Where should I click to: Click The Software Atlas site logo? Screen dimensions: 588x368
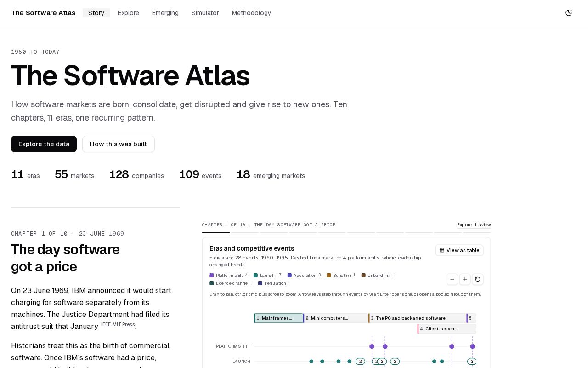[43, 13]
